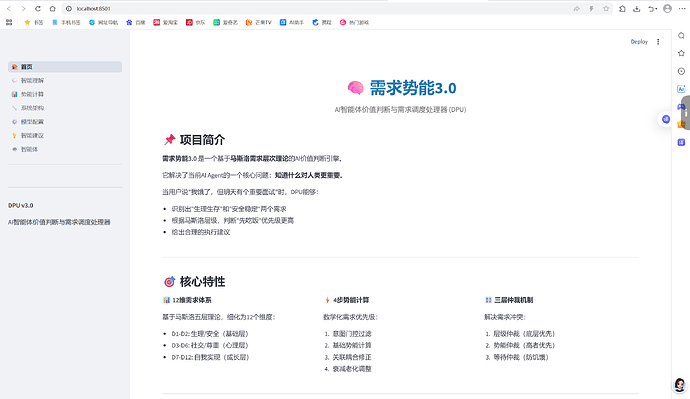
Task: Open the downloads icon in browser toolbar
Action: 636,9
